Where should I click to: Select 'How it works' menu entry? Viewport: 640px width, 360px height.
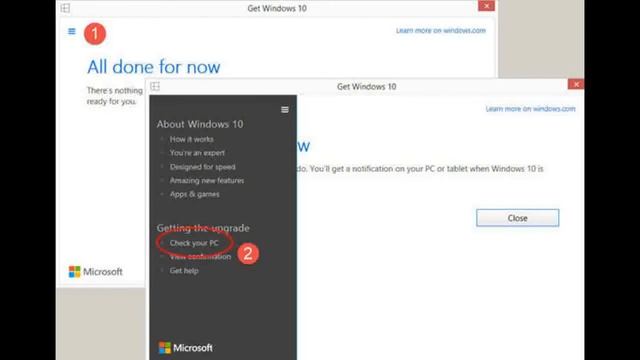[x=191, y=139]
